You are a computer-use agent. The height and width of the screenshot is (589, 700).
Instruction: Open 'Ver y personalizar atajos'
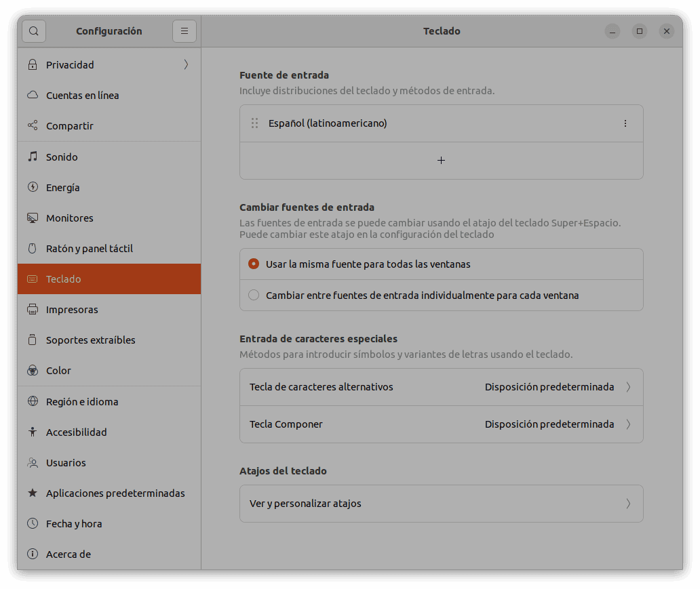tap(441, 504)
